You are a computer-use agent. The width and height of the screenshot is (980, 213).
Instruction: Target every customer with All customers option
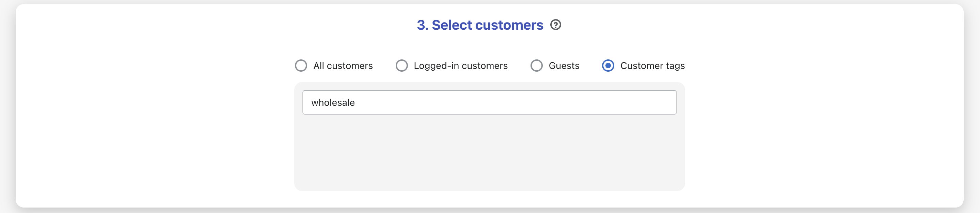click(x=301, y=66)
